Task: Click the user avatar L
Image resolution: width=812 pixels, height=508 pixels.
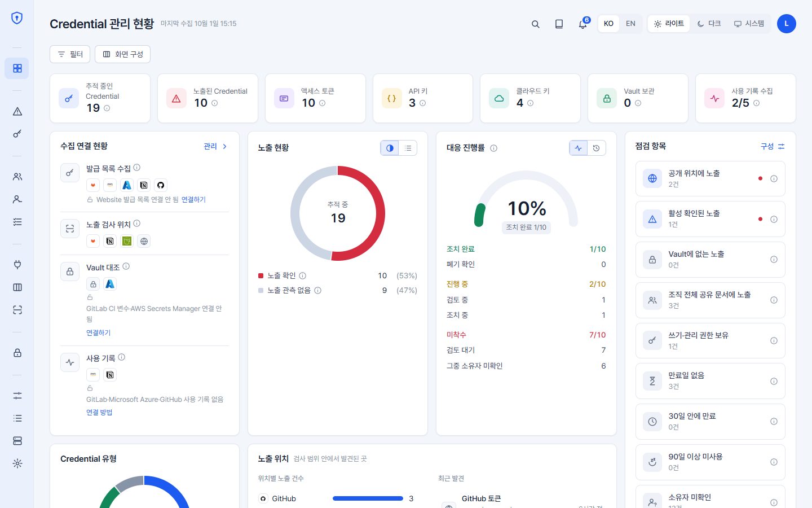Action: pos(786,24)
